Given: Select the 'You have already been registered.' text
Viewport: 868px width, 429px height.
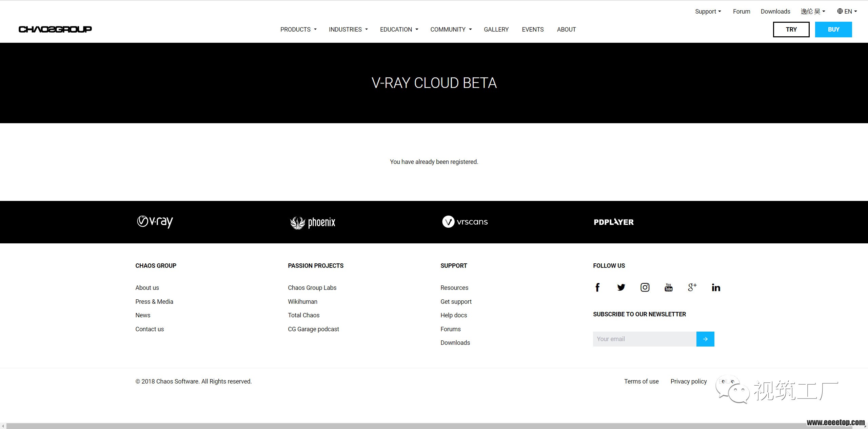Looking at the screenshot, I should [434, 162].
